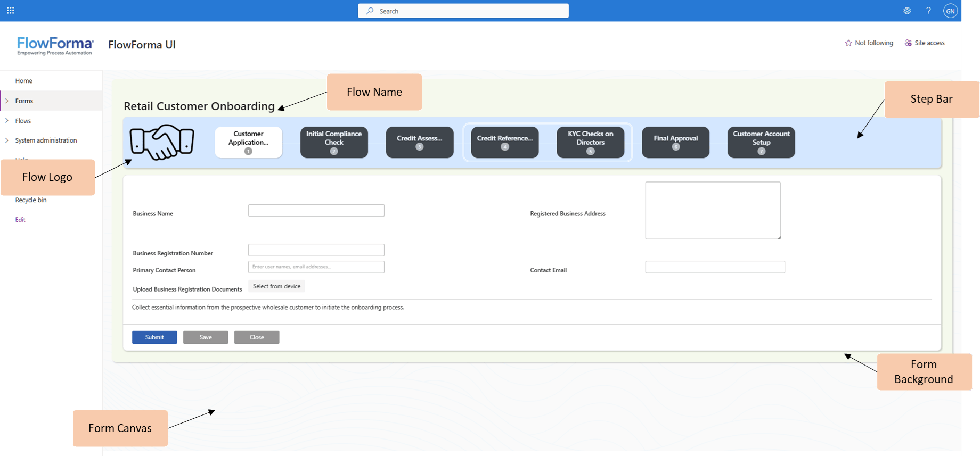Click the Business Registration Number field
This screenshot has width=980, height=456.
tap(316, 250)
